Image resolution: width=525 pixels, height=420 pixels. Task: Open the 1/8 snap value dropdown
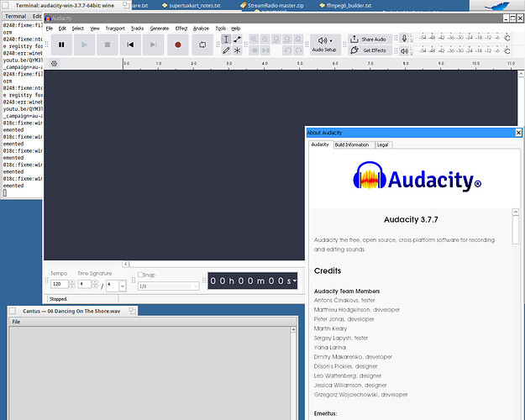[168, 286]
